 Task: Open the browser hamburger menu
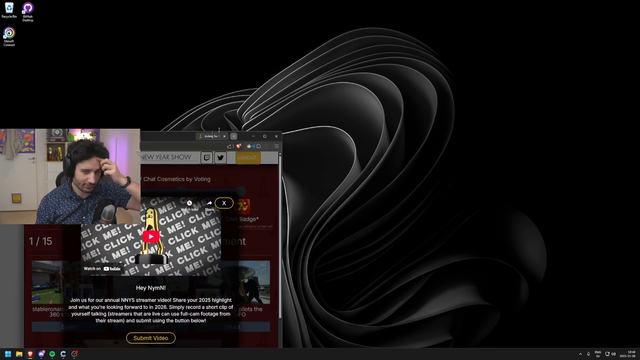[x=276, y=146]
